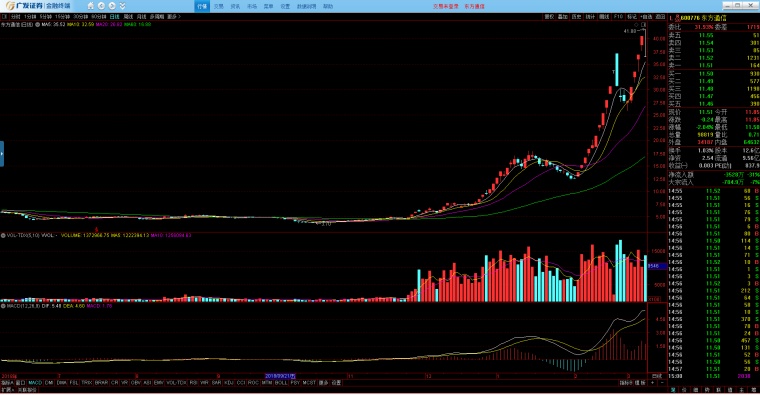This screenshot has width=760, height=395.
Task: Click the diamond icon atop the chart
Action: coord(636,25)
